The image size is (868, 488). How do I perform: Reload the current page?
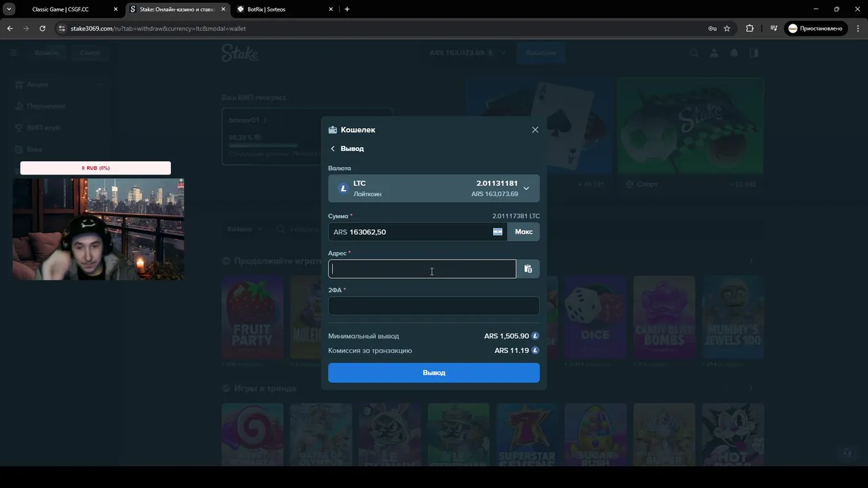point(42,28)
